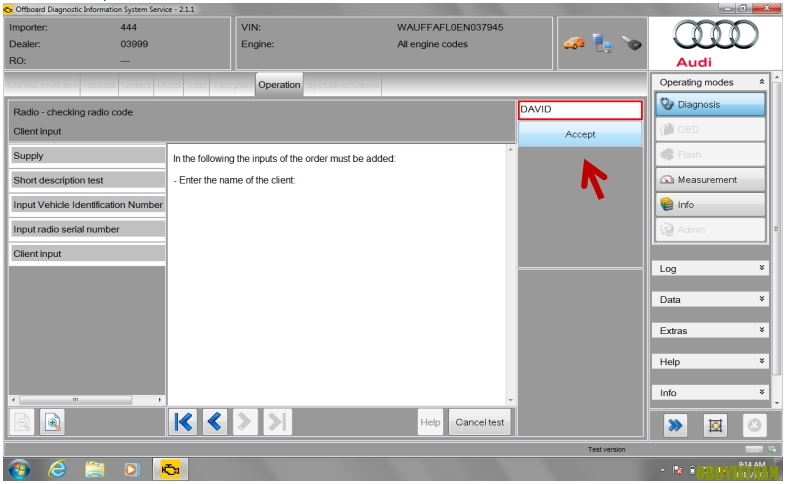This screenshot has width=786, height=484.
Task: Click the car vehicle status icon
Action: coord(574,43)
